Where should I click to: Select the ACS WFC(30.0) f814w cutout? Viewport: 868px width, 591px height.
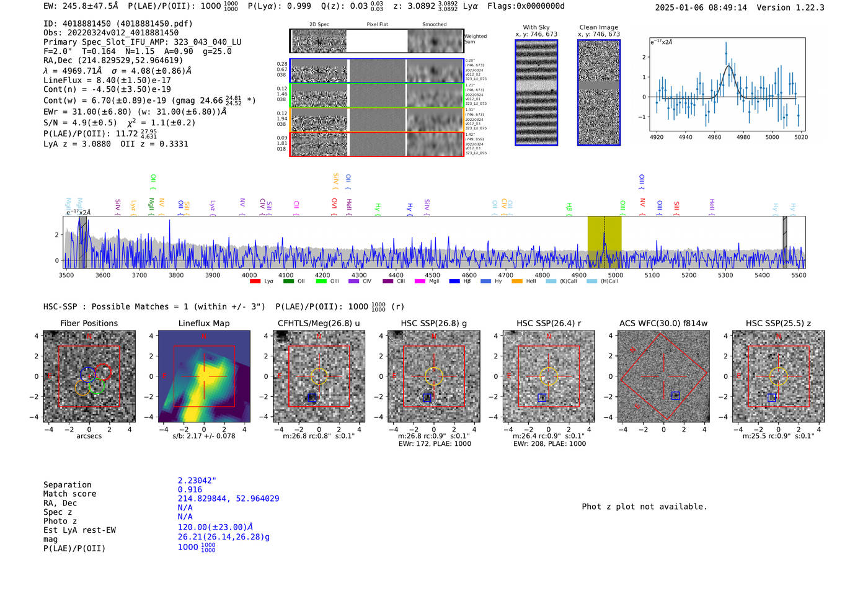click(663, 376)
